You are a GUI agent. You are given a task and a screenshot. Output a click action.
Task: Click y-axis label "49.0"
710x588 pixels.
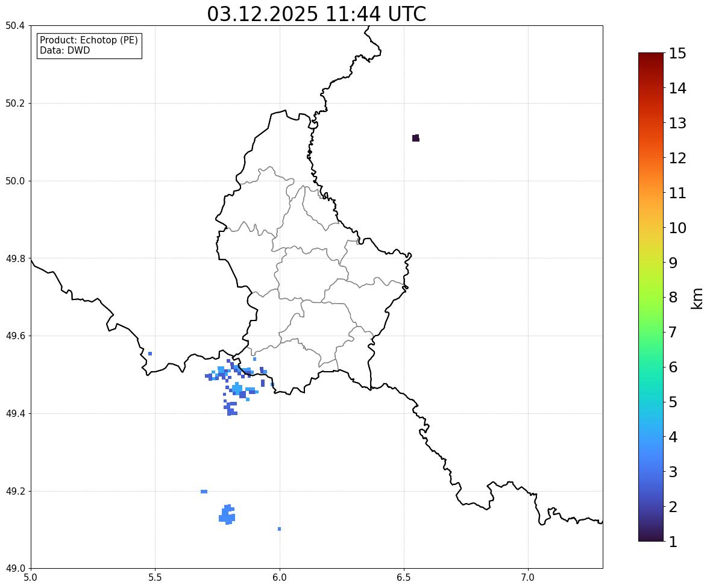[15, 569]
